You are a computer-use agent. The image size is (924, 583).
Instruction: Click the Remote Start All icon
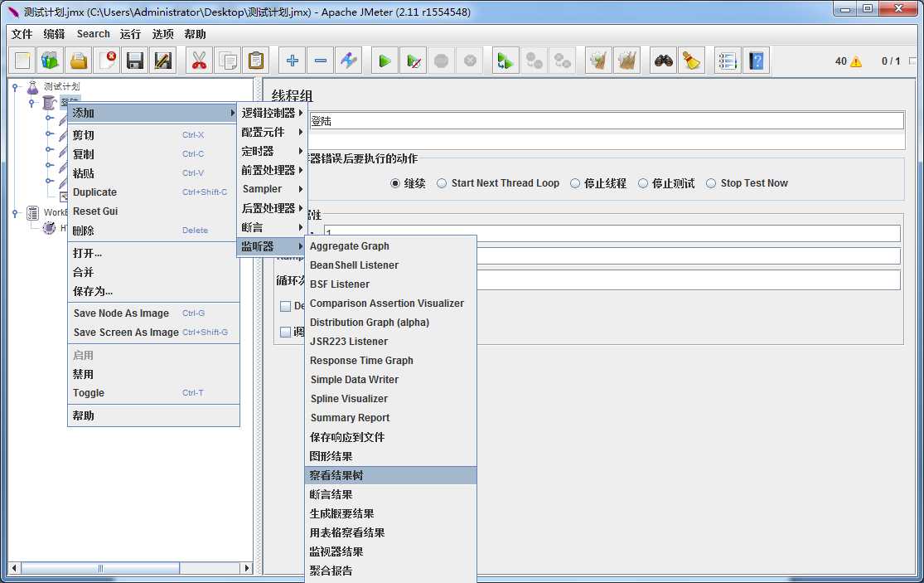pyautogui.click(x=506, y=61)
